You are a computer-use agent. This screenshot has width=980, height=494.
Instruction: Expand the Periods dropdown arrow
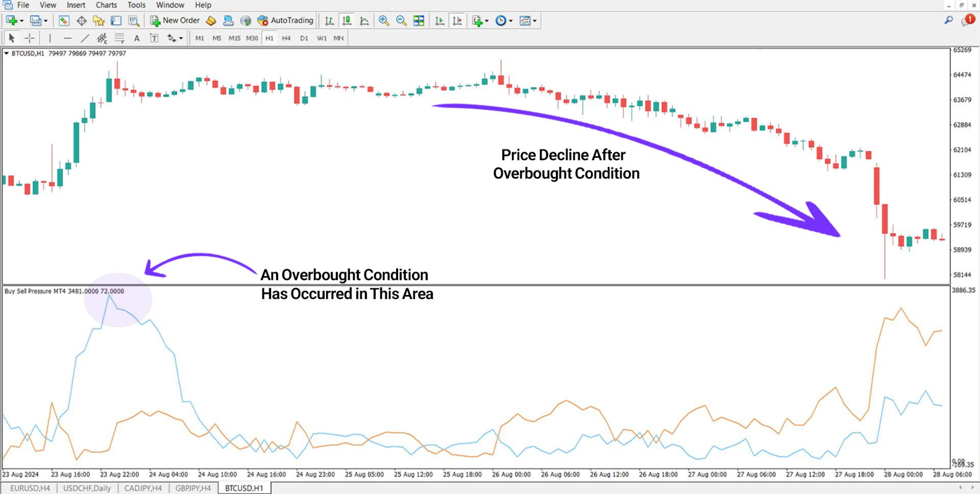[x=510, y=21]
